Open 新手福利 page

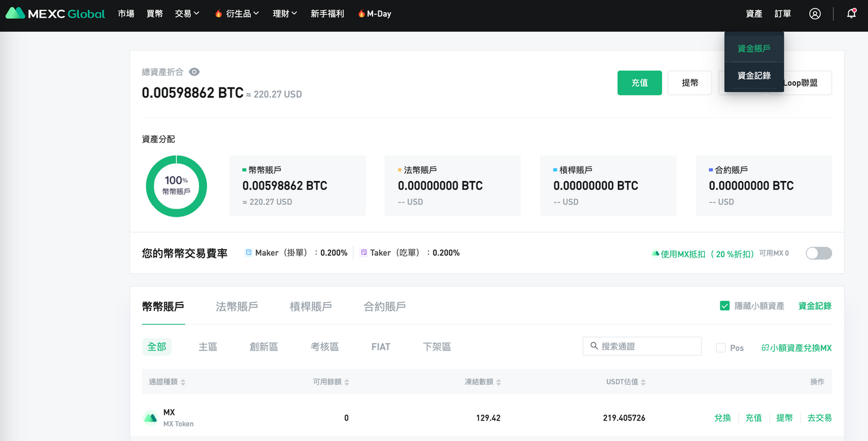(327, 14)
